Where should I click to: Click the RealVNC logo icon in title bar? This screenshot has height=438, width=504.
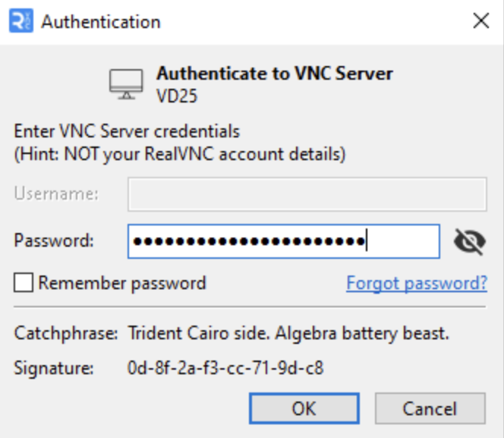(21, 21)
